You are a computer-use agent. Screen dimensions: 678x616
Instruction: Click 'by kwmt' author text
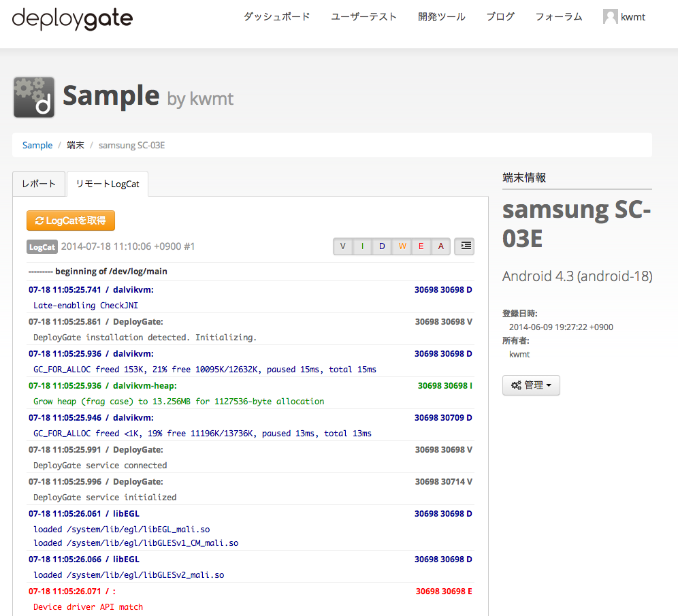200,99
